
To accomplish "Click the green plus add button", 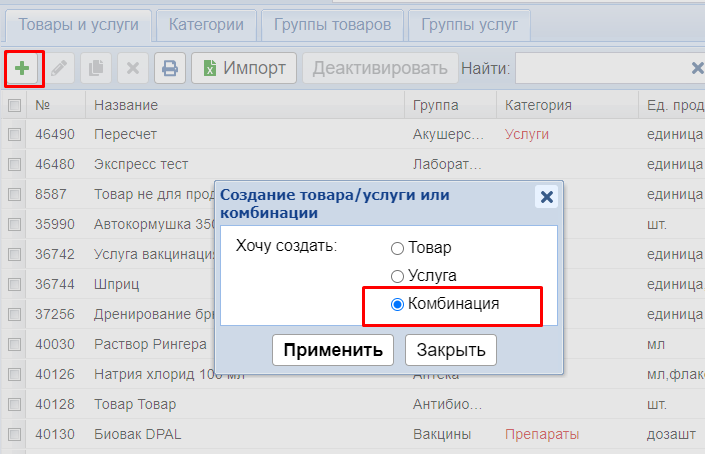I will tap(23, 68).
